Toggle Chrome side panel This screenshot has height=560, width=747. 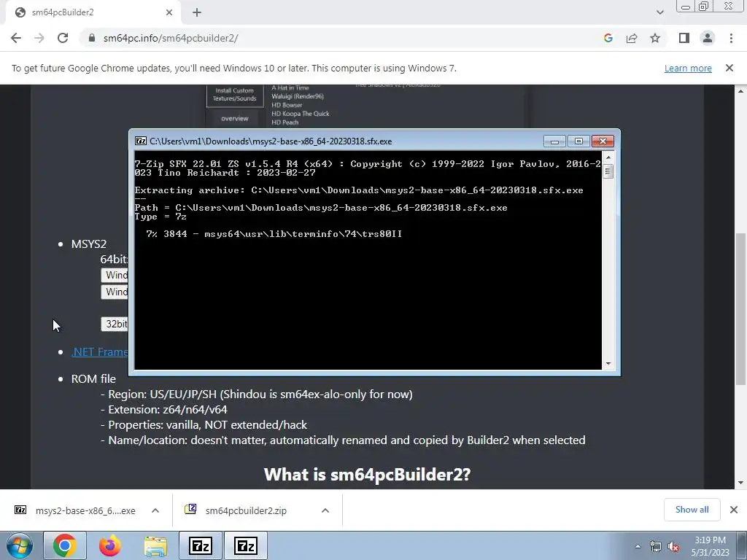tap(684, 38)
